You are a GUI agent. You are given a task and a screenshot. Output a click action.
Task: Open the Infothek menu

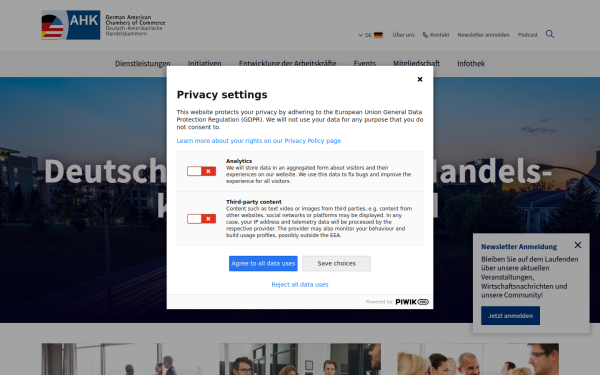[x=471, y=63]
